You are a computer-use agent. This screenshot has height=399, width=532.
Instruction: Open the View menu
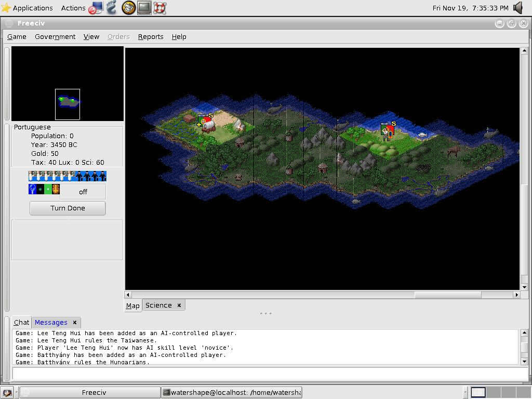91,37
